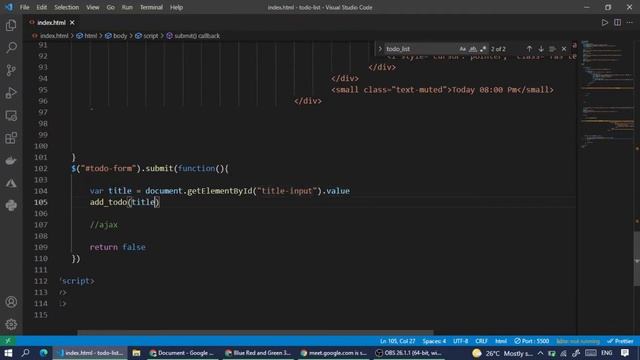
Task: Open the View menu
Action: [x=93, y=7]
